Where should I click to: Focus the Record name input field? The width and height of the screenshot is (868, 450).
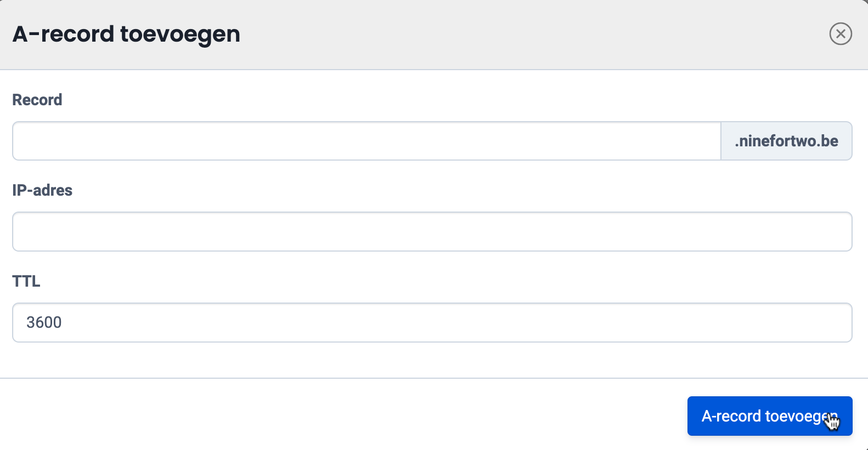[367, 141]
